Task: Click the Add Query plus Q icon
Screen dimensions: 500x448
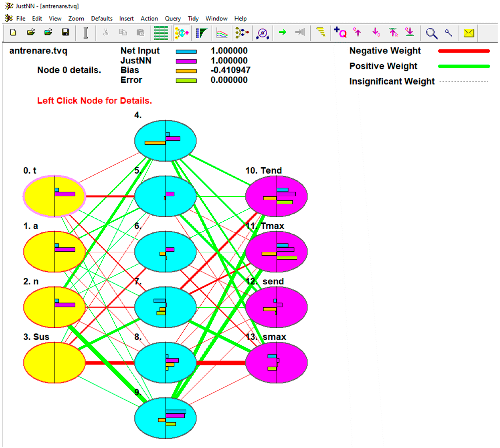Action: 340,32
